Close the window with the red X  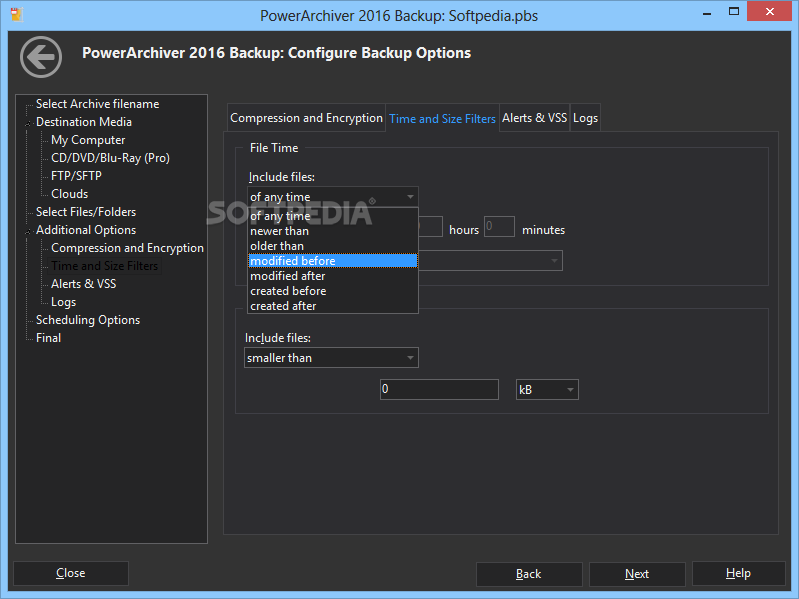(769, 11)
